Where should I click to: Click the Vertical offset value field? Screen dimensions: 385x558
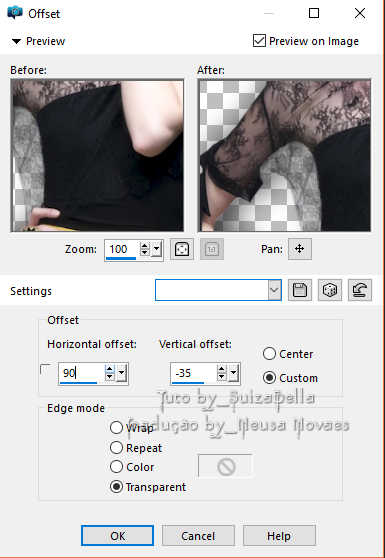[x=194, y=373]
